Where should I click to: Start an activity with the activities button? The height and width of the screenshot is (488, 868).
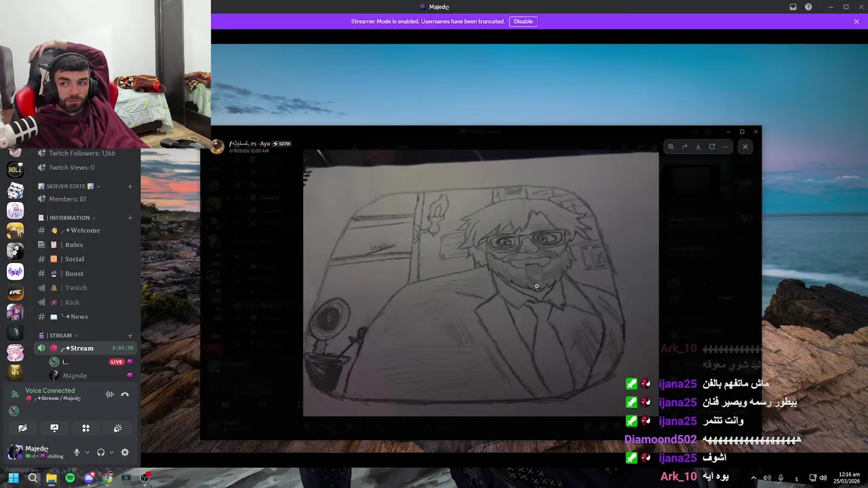pyautogui.click(x=86, y=428)
